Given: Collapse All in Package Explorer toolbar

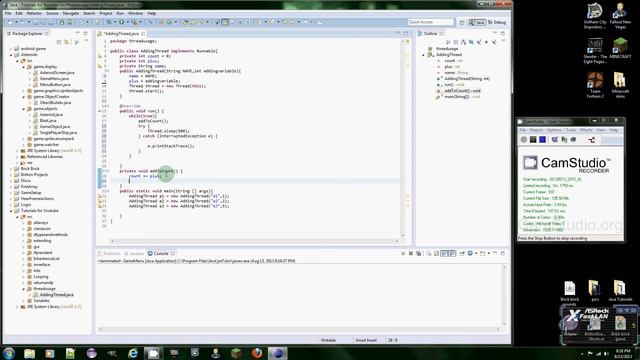Looking at the screenshot, I should click(59, 42).
